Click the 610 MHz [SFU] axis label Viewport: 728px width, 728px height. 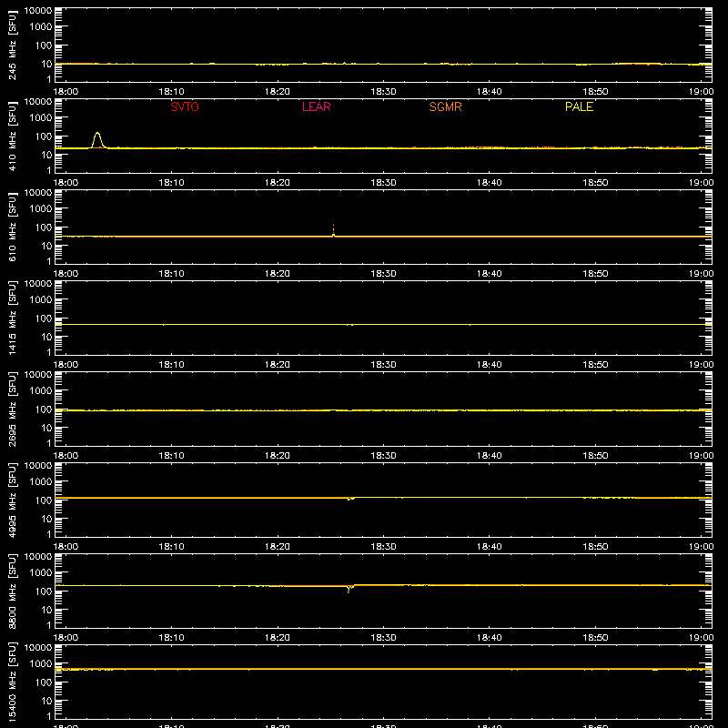pos(12,227)
